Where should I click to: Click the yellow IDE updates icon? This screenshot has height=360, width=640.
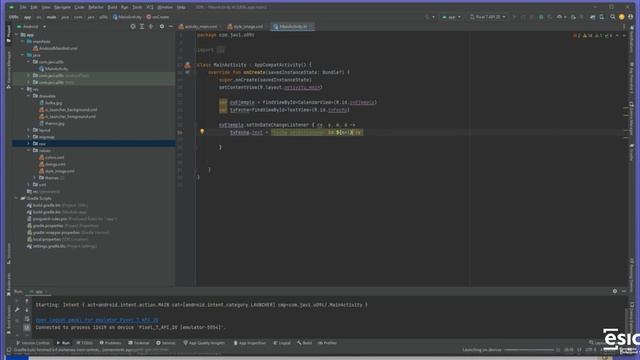[x=622, y=17]
